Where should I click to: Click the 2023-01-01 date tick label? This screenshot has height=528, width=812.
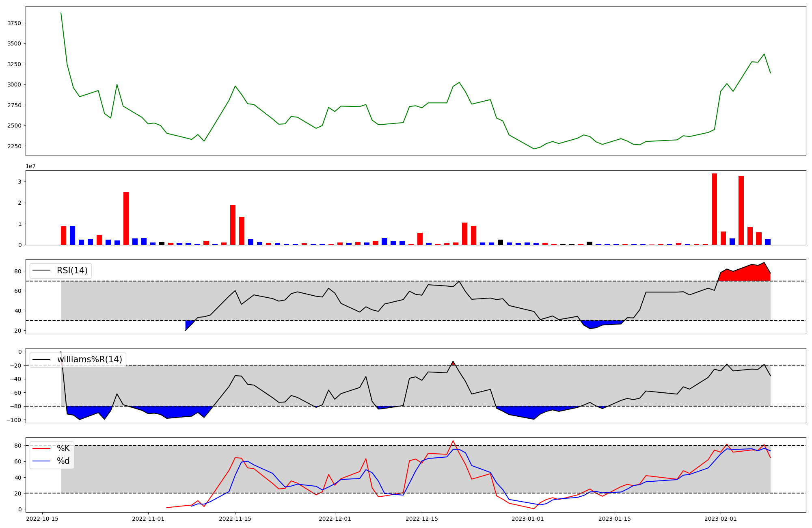pyautogui.click(x=528, y=519)
